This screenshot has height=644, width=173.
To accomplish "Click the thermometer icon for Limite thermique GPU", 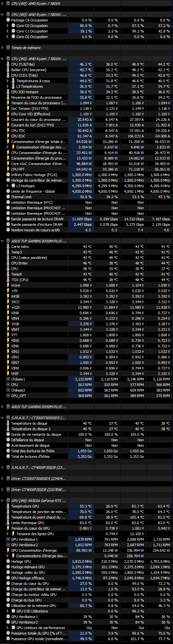I will pyautogui.click(x=8, y=523).
